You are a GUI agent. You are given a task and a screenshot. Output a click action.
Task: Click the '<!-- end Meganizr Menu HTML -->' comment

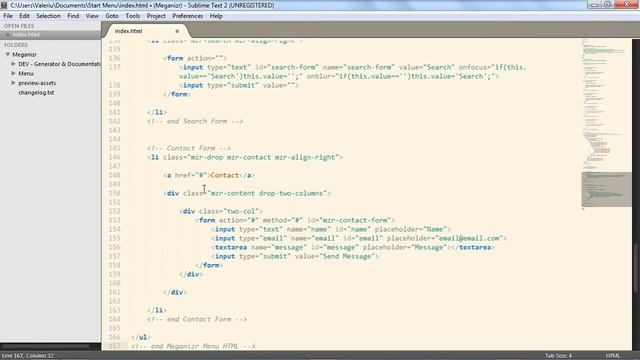193,346
